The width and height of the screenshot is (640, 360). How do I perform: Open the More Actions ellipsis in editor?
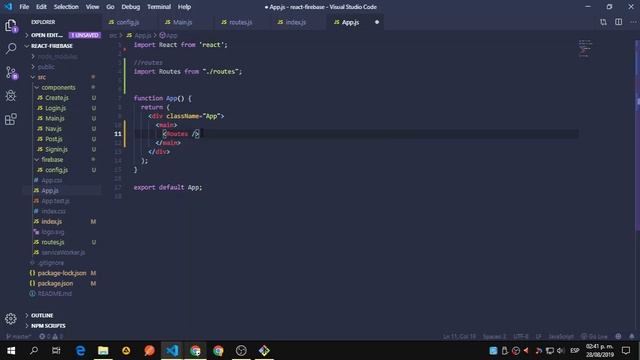[633, 22]
